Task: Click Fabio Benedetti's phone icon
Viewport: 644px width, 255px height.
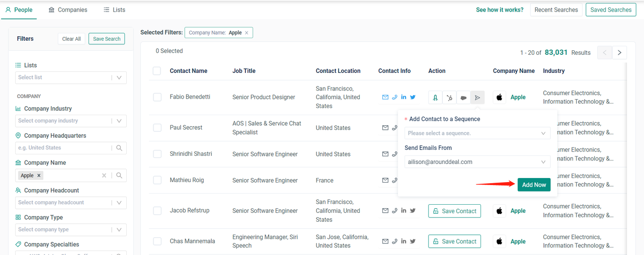Action: pyautogui.click(x=394, y=98)
